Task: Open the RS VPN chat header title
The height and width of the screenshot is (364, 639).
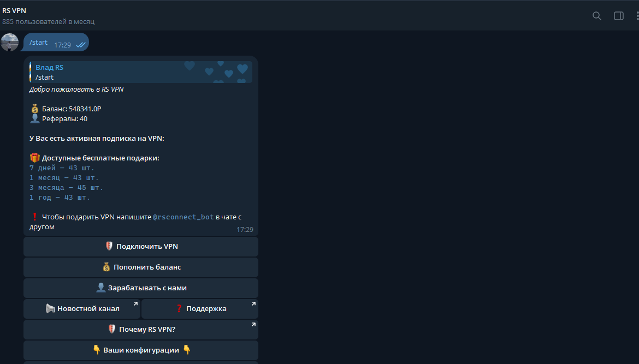Action: click(14, 10)
